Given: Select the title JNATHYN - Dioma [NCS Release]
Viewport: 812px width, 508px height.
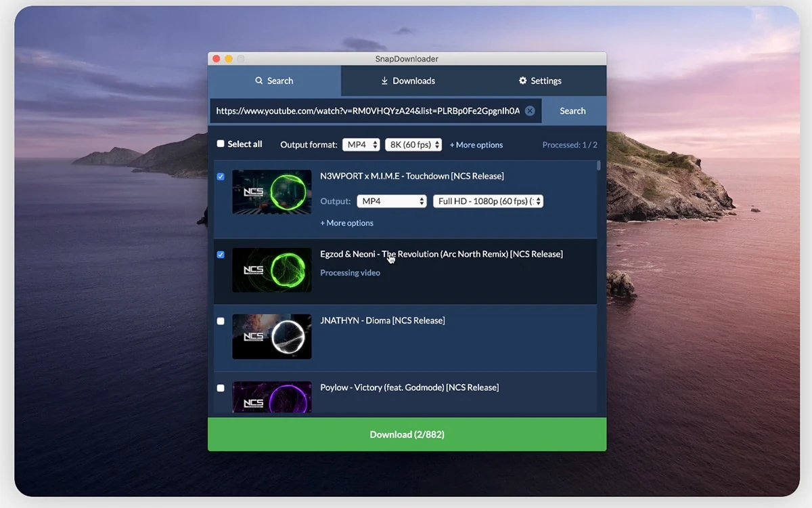Looking at the screenshot, I should tap(382, 320).
